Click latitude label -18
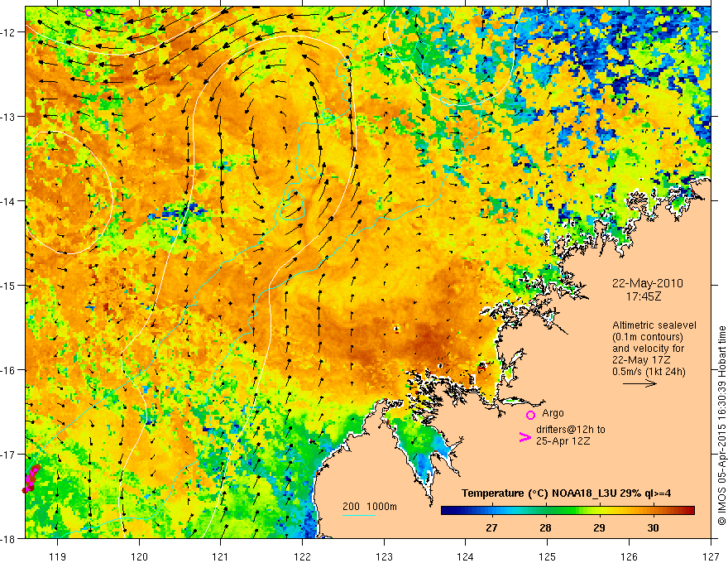This screenshot has width=728, height=563. (10, 538)
